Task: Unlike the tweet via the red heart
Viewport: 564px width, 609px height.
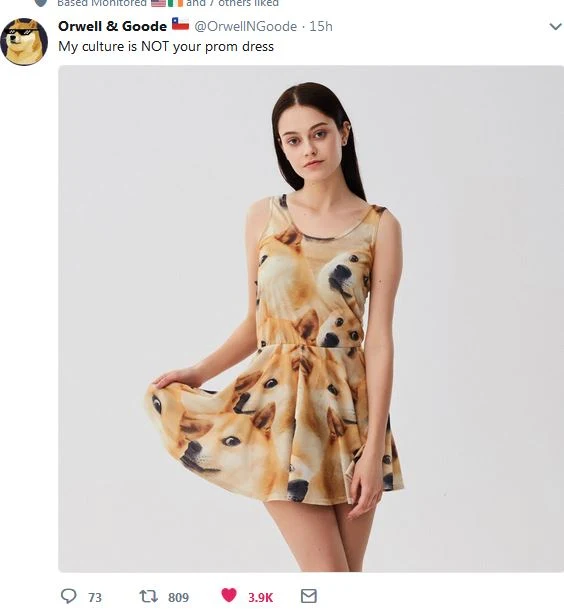Action: tap(229, 595)
